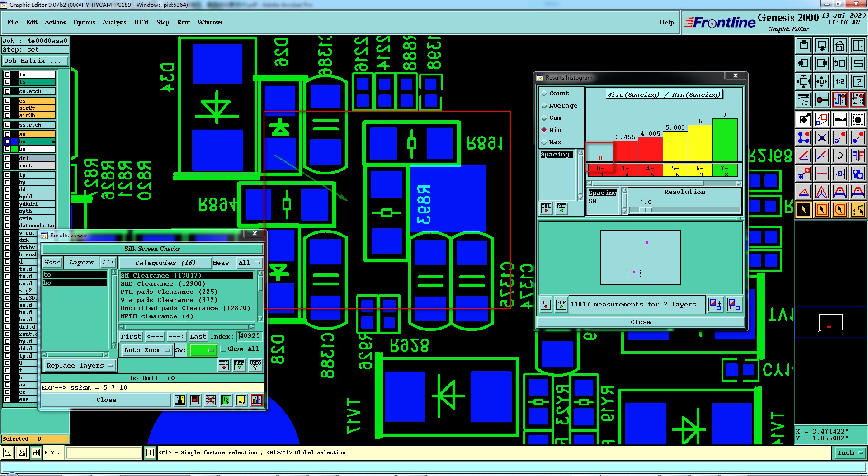868x476 pixels.
Task: Click the yellow notes report icon
Action: pyautogui.click(x=241, y=400)
